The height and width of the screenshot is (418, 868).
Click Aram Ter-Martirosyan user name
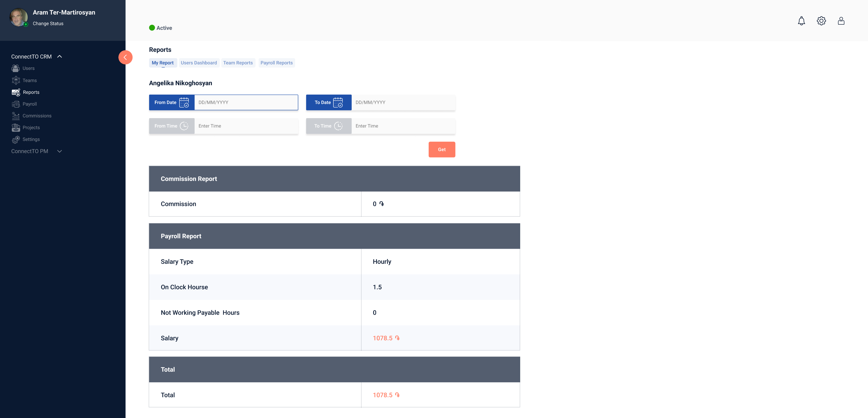(x=64, y=12)
